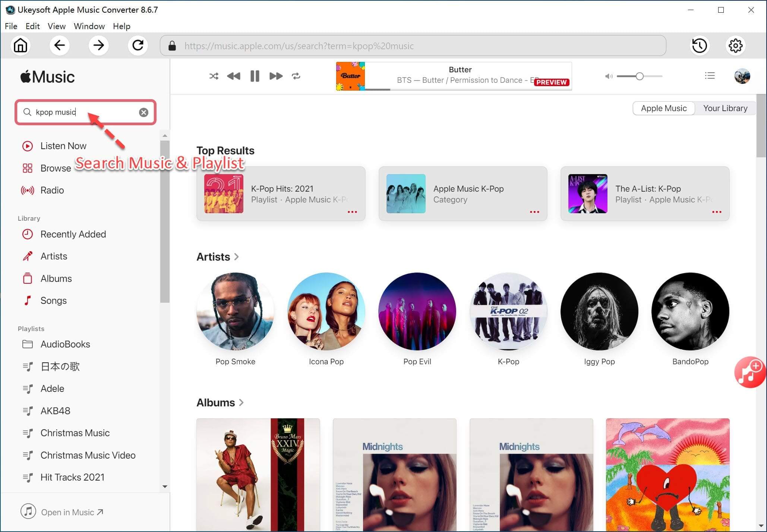Toggle the pause playback icon
767x532 pixels.
255,76
